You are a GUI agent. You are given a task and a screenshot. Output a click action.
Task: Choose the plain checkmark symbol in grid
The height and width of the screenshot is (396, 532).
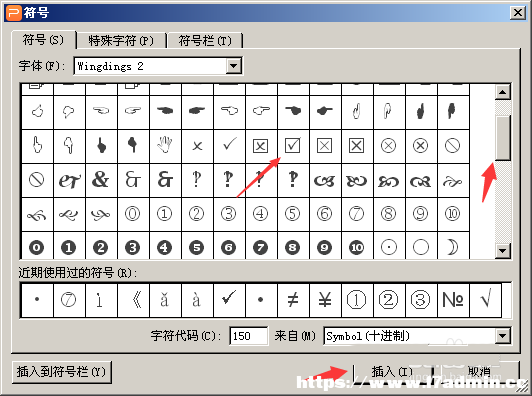pos(229,146)
